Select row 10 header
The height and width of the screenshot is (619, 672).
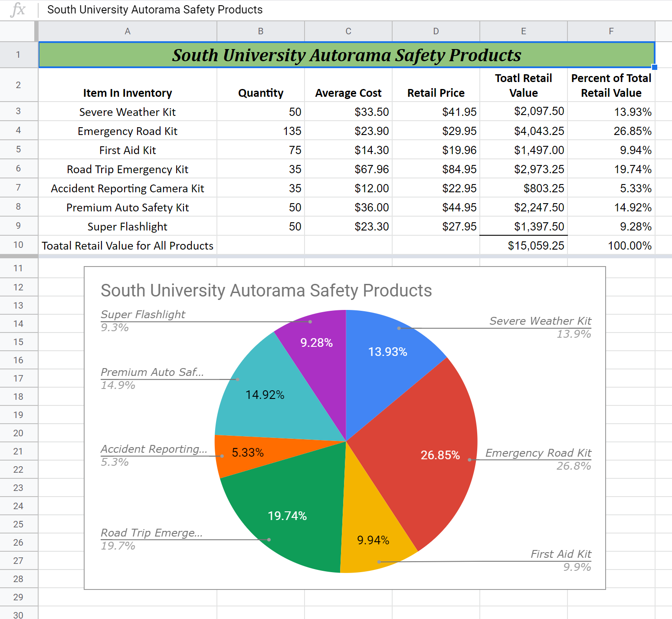[x=18, y=245]
